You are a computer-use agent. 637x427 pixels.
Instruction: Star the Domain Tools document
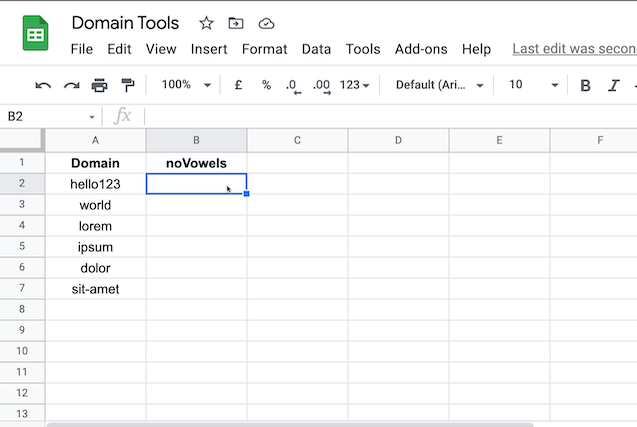click(206, 23)
